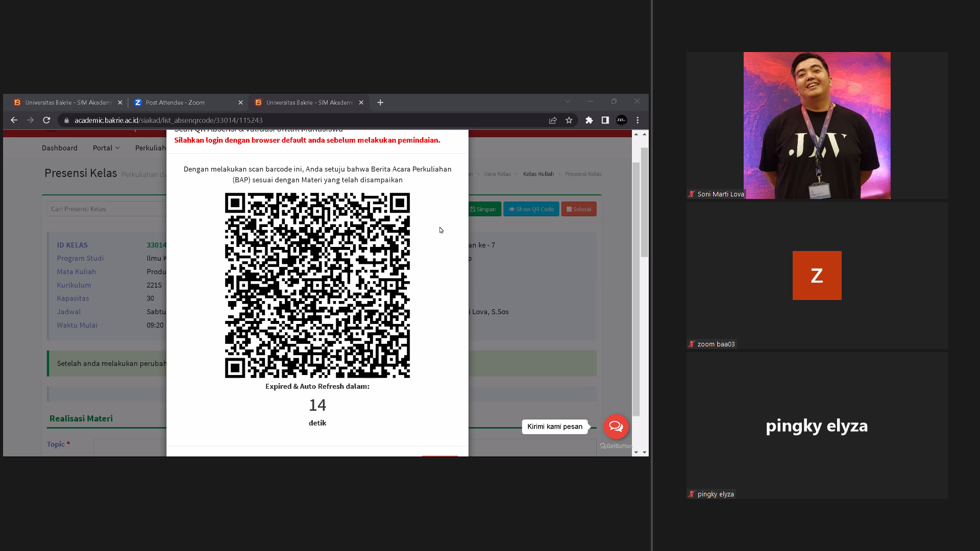
Task: Select Soni Marti Lova video thumbnail
Action: coord(817,126)
